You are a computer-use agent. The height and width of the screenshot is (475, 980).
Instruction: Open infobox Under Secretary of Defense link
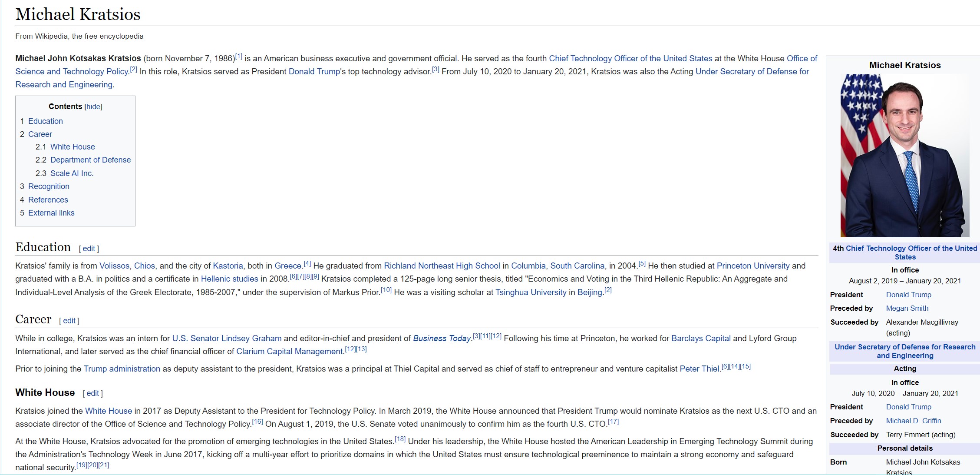905,351
